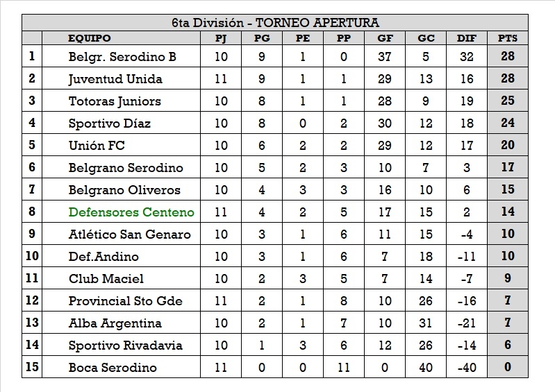Select the Alba Argentina team name
This screenshot has width=555, height=392.
tap(115, 323)
